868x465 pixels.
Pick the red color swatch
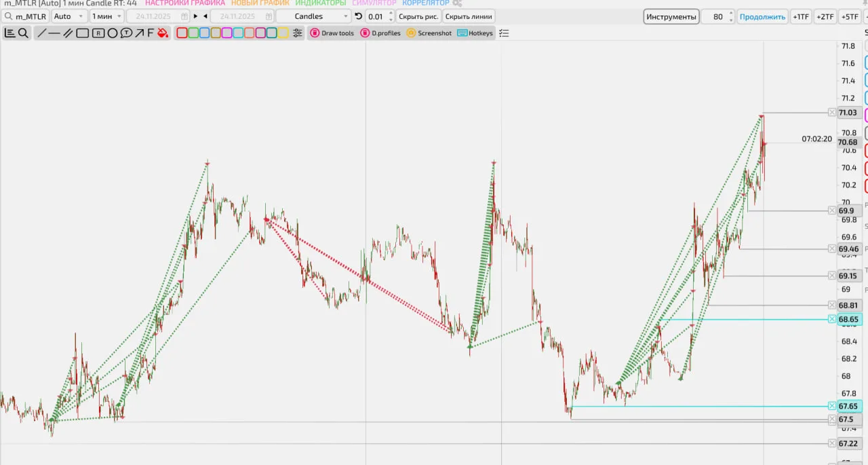point(182,33)
